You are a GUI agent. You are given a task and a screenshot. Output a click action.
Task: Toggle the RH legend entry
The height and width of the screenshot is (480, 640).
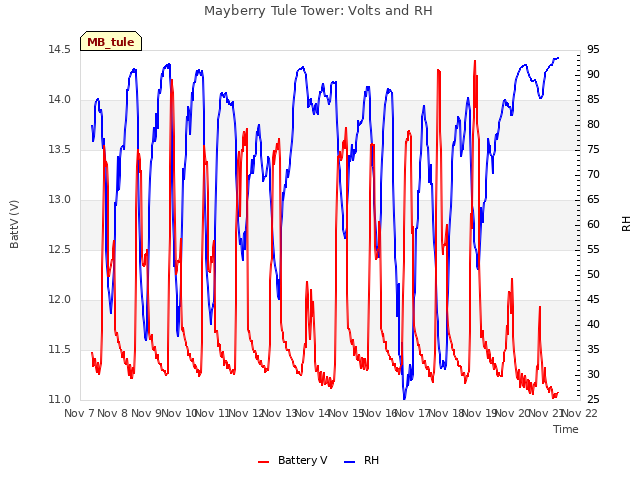362,460
